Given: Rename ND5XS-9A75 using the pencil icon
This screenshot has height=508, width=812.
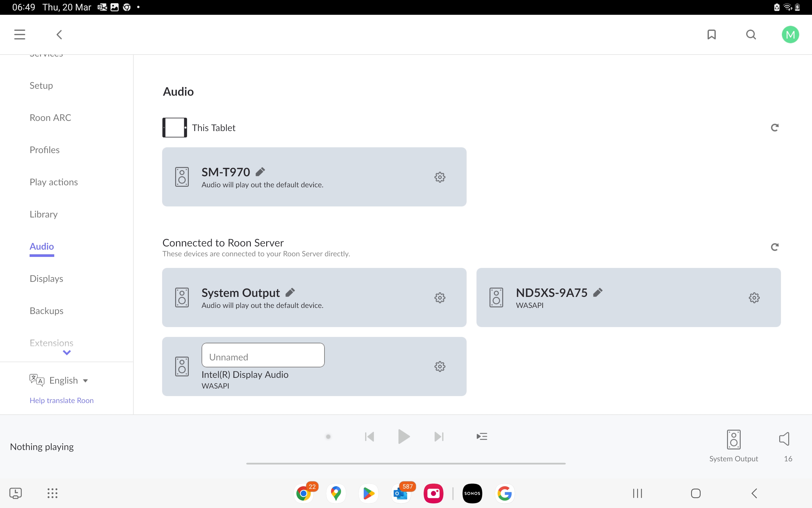Looking at the screenshot, I should tap(598, 293).
